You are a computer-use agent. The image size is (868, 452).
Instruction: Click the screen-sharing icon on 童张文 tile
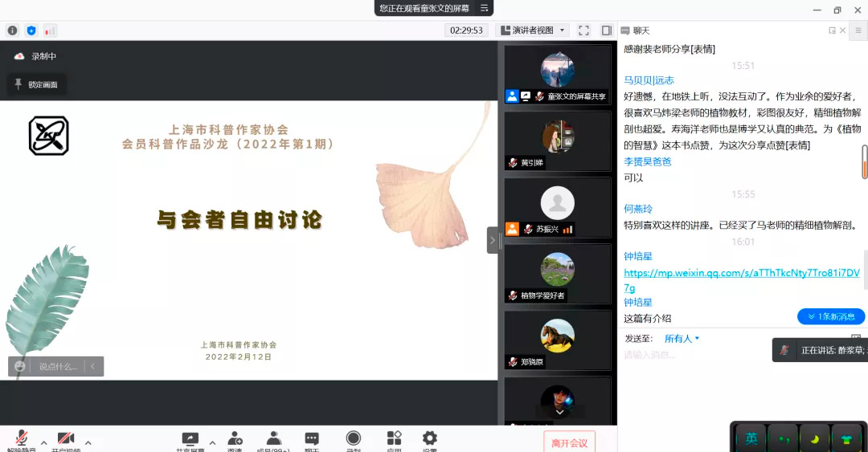pyautogui.click(x=526, y=96)
